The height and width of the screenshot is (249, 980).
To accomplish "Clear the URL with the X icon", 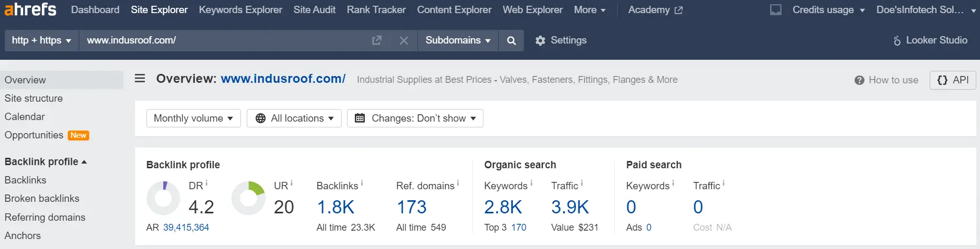I will pyautogui.click(x=404, y=40).
